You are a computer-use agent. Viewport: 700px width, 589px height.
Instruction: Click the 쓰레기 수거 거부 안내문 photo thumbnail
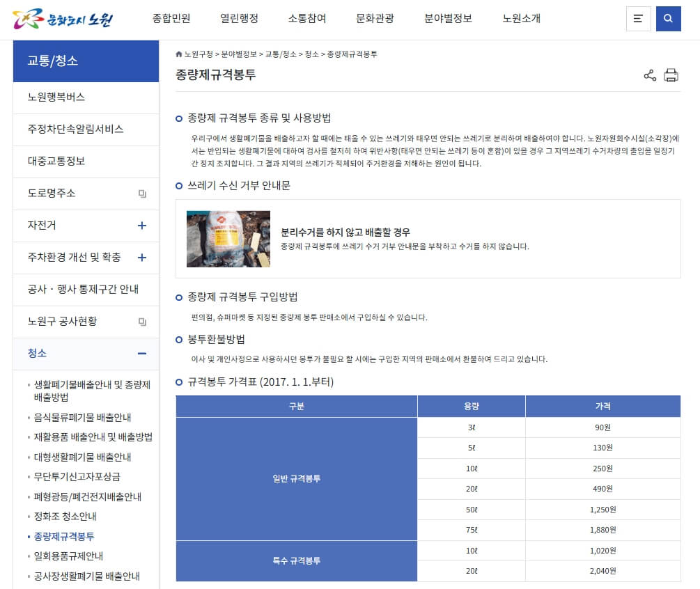[x=228, y=240]
